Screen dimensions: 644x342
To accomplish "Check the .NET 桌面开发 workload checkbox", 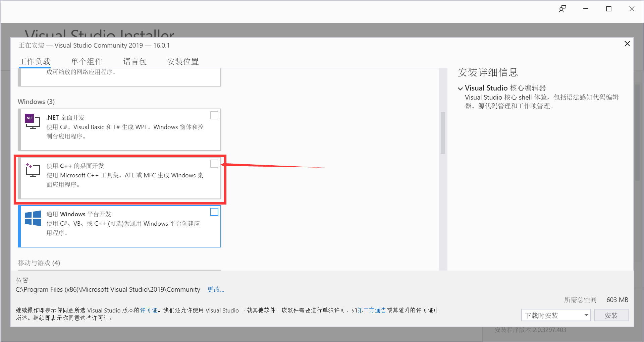I will pos(214,115).
